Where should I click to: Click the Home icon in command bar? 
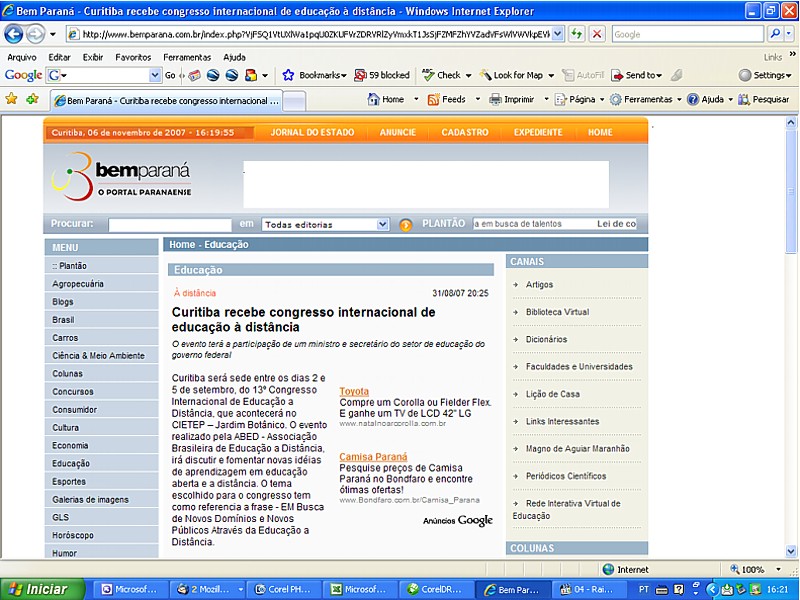[374, 100]
